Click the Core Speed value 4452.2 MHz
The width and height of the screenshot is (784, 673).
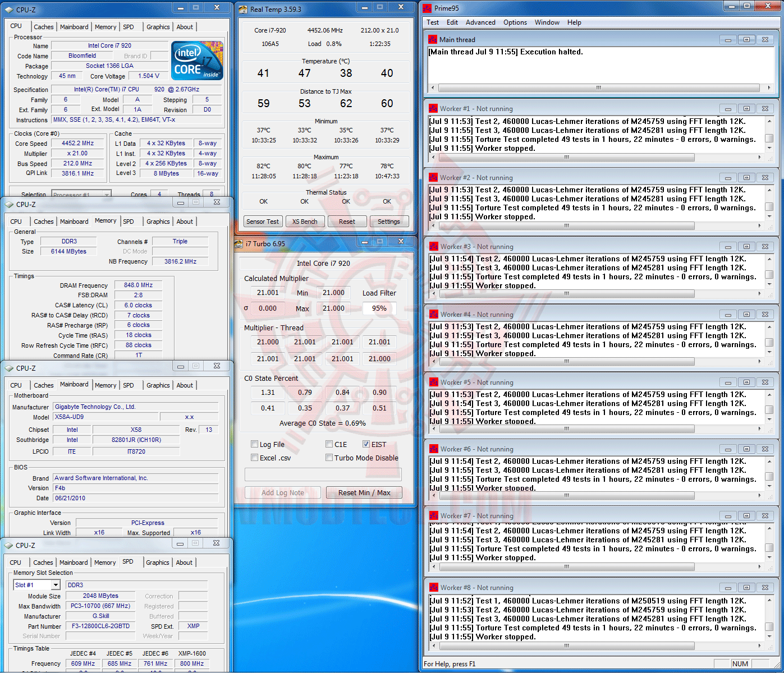tap(77, 143)
